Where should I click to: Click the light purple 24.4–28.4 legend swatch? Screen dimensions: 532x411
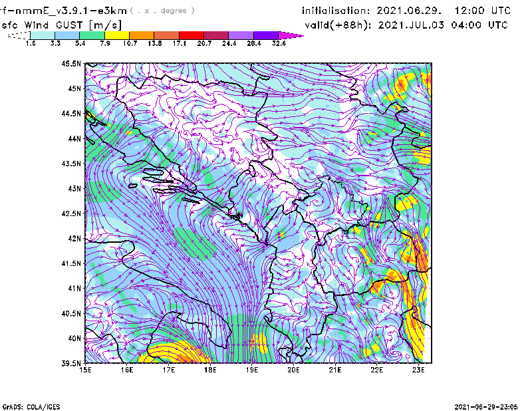(x=241, y=35)
